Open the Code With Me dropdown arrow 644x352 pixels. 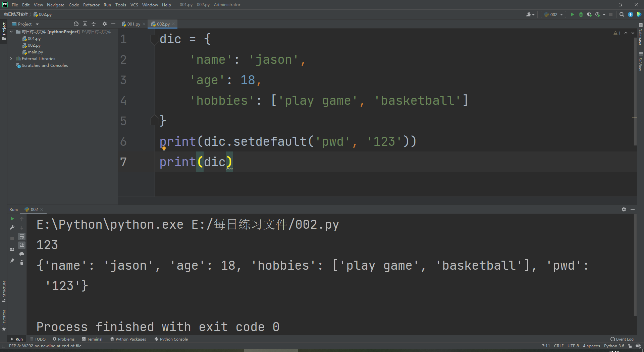533,15
